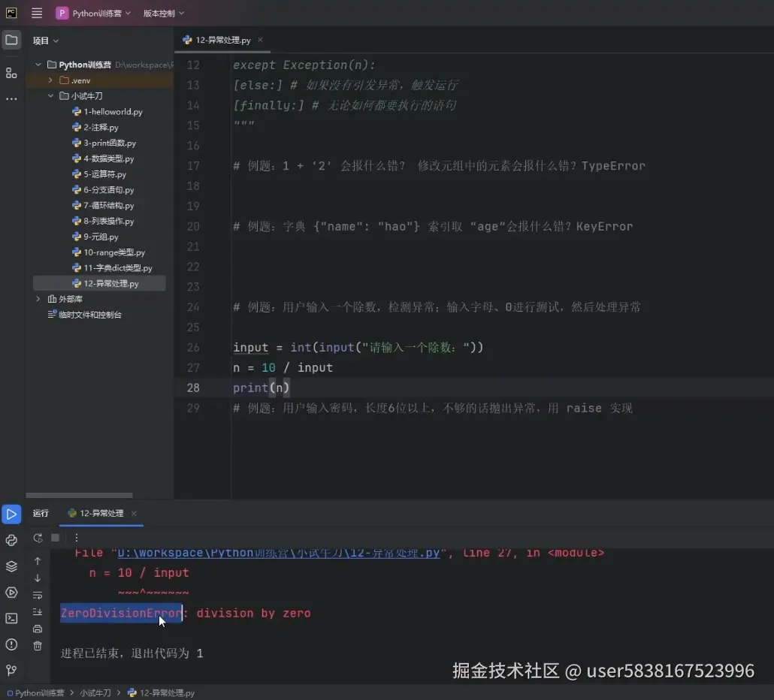Toggle scroll to end of output
This screenshot has width=774, height=700.
[38, 611]
